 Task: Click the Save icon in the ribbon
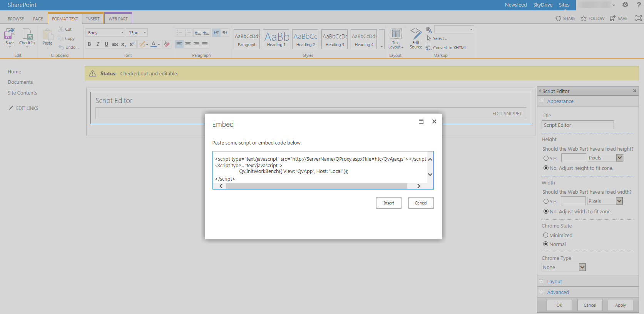[10, 35]
